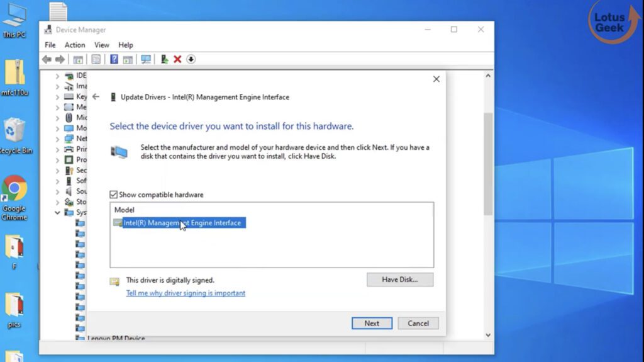Click the Update device driver toolbar icon

(x=164, y=59)
